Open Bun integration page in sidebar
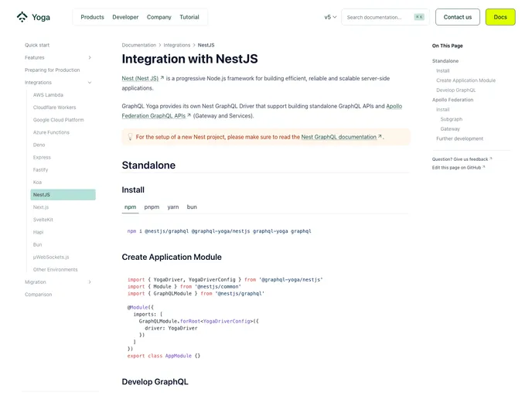This screenshot has width=532, height=396. (37, 244)
